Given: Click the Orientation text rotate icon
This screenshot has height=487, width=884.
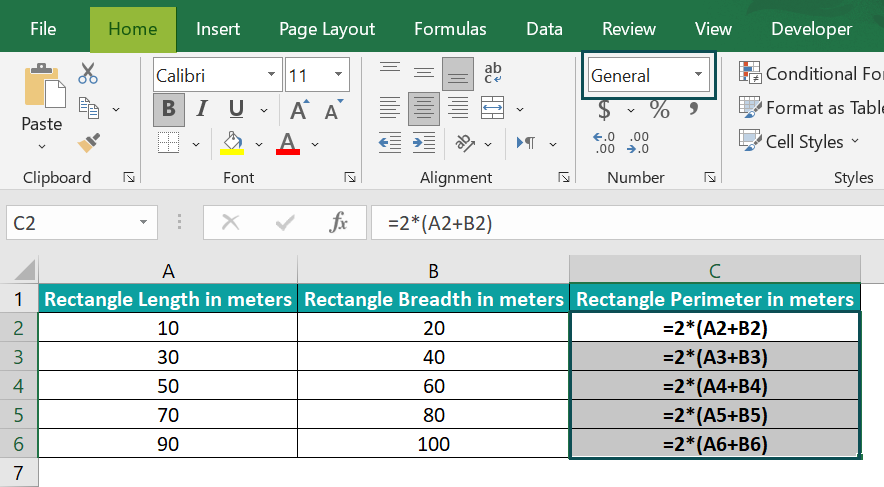Looking at the screenshot, I should click(465, 143).
